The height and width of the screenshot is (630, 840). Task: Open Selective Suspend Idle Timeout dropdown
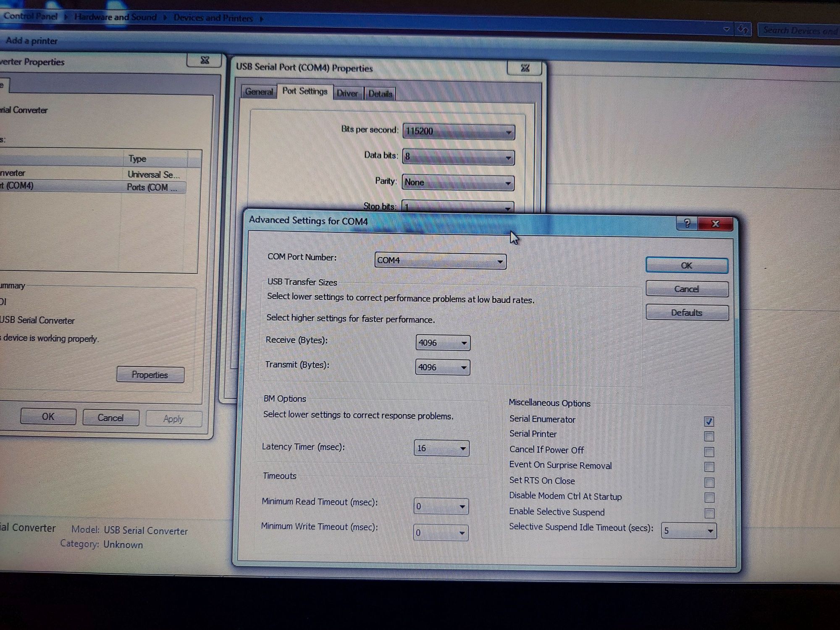pos(688,531)
